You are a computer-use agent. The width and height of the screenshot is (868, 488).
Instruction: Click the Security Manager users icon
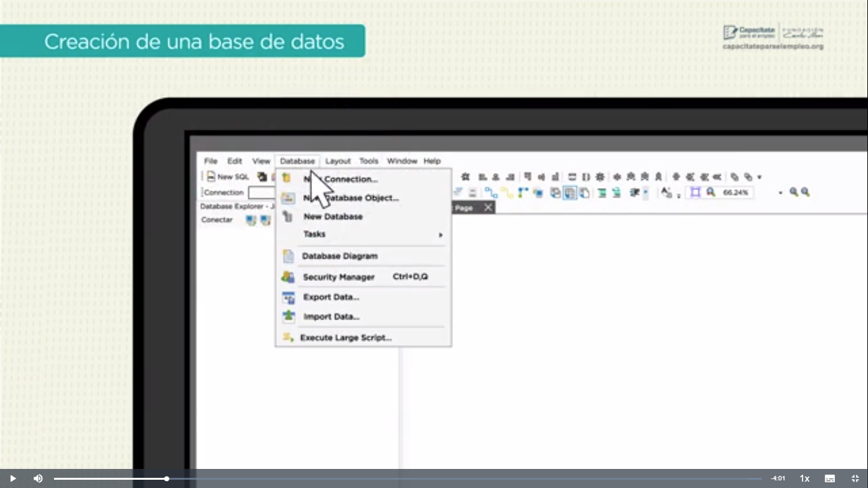coord(288,277)
